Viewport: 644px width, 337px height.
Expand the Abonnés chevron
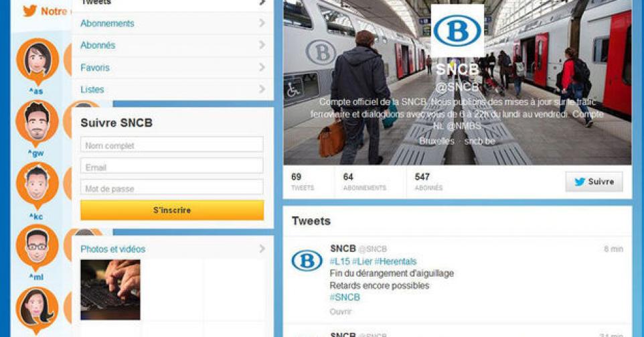tap(262, 45)
